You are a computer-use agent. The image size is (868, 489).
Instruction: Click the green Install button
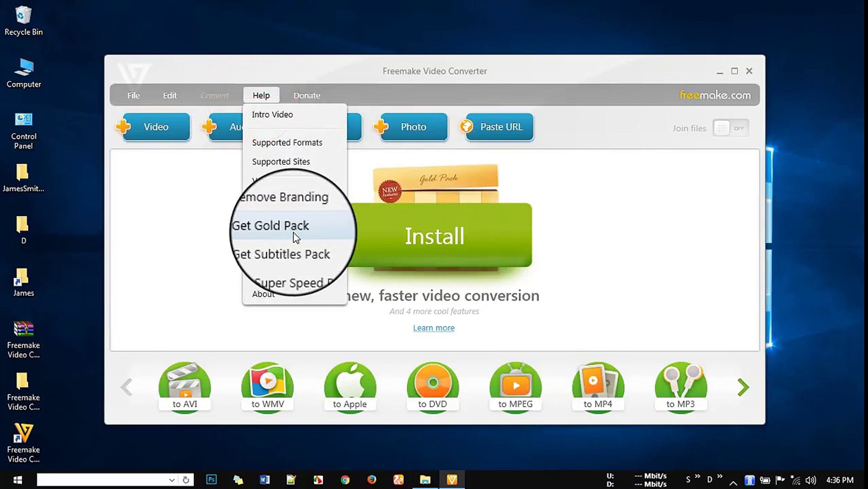435,235
